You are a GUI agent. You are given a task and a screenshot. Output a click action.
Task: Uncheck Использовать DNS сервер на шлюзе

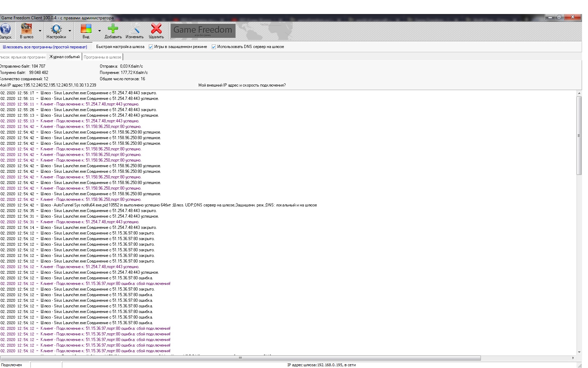214,47
